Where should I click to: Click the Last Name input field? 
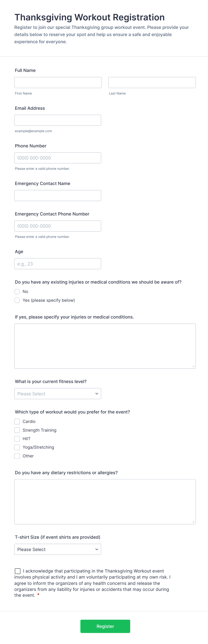click(152, 82)
